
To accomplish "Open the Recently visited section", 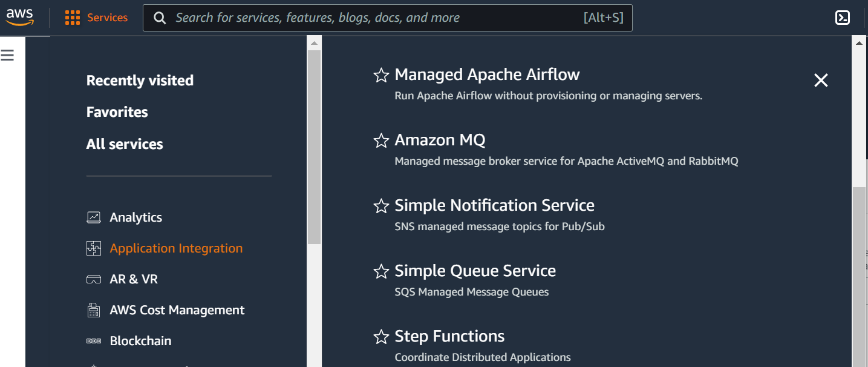I will (x=140, y=81).
